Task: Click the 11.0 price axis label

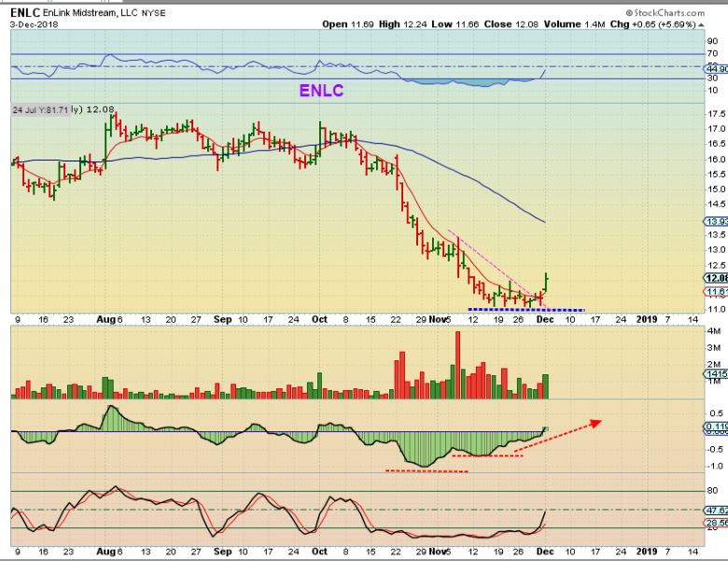Action: pyautogui.click(x=717, y=309)
